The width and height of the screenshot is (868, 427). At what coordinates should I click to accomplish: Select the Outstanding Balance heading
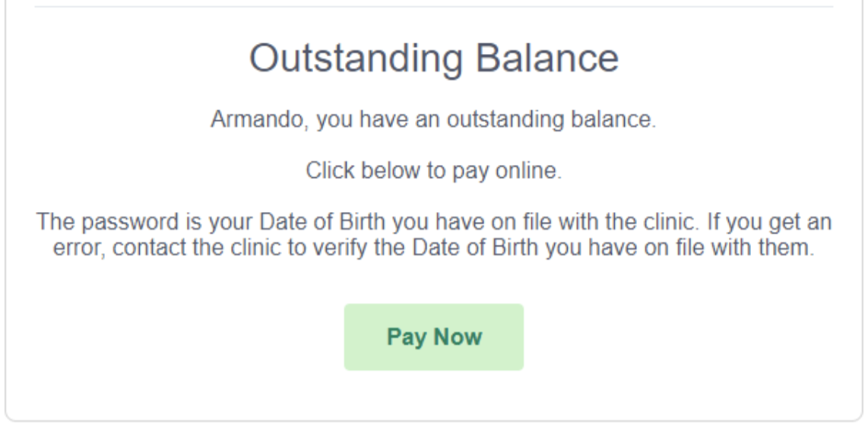(433, 58)
